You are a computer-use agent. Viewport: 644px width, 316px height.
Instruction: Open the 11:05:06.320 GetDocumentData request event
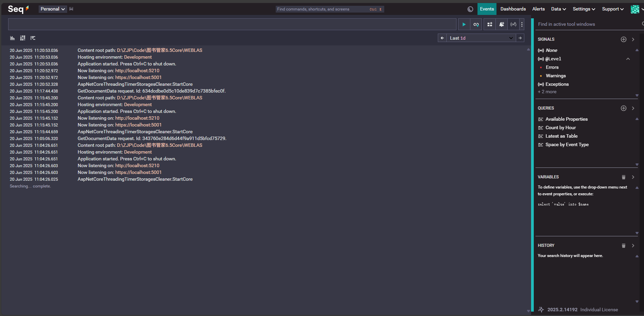point(152,138)
